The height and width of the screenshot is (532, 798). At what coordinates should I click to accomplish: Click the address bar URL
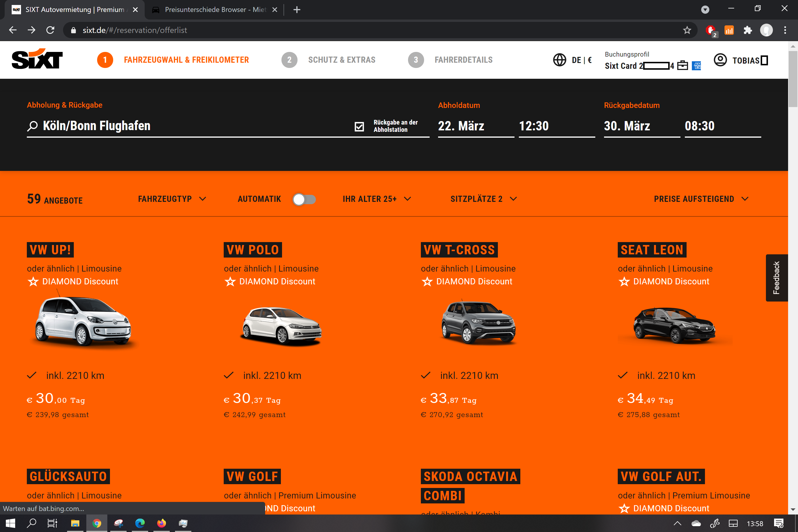[x=135, y=30]
